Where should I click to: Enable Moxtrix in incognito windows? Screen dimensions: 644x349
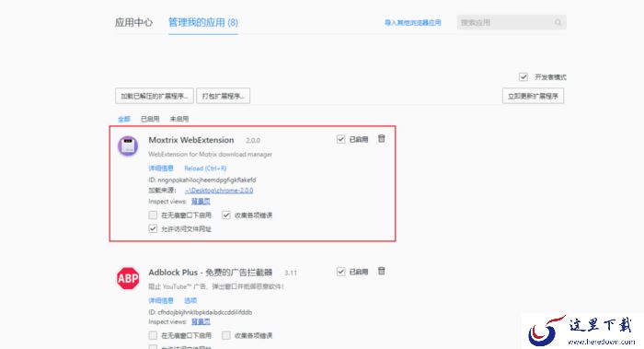click(x=153, y=215)
